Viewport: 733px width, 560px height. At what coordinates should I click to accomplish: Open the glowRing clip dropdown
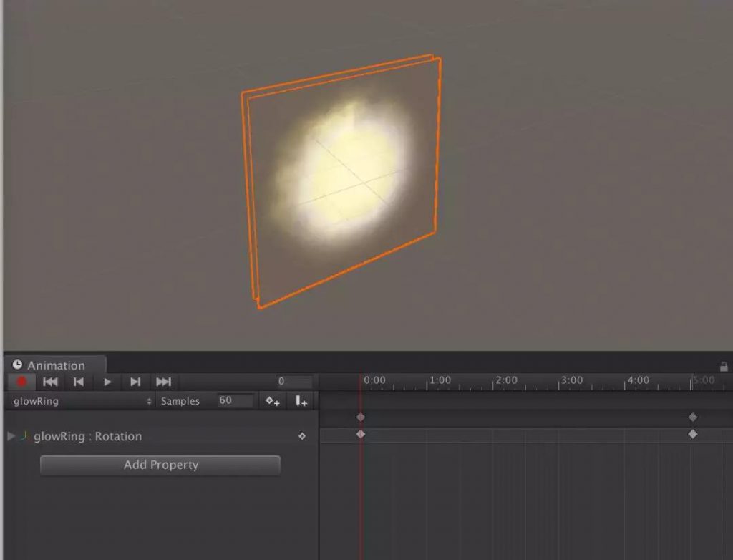click(x=82, y=401)
